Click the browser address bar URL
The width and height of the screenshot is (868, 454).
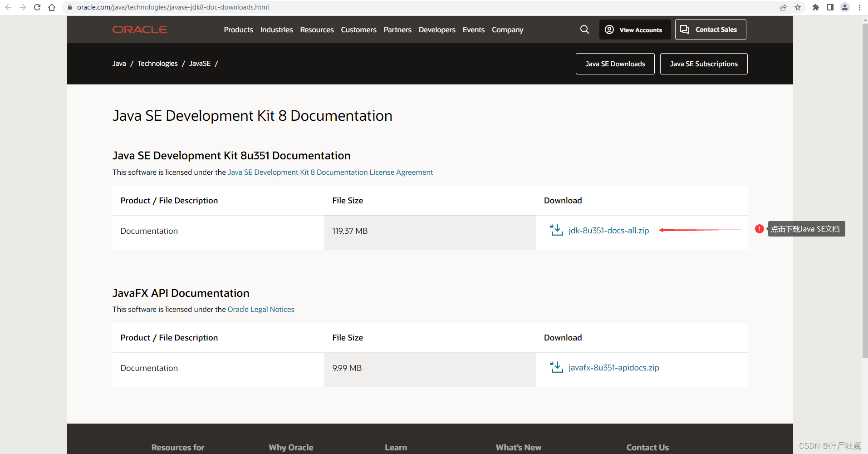tap(172, 7)
